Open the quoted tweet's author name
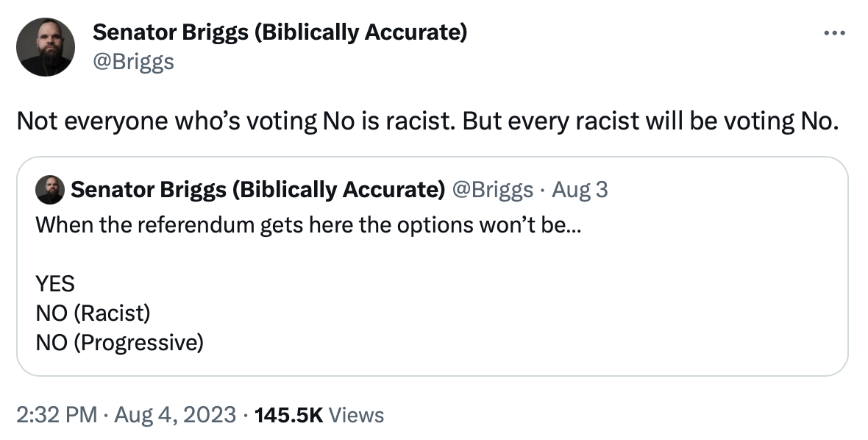 tap(257, 190)
